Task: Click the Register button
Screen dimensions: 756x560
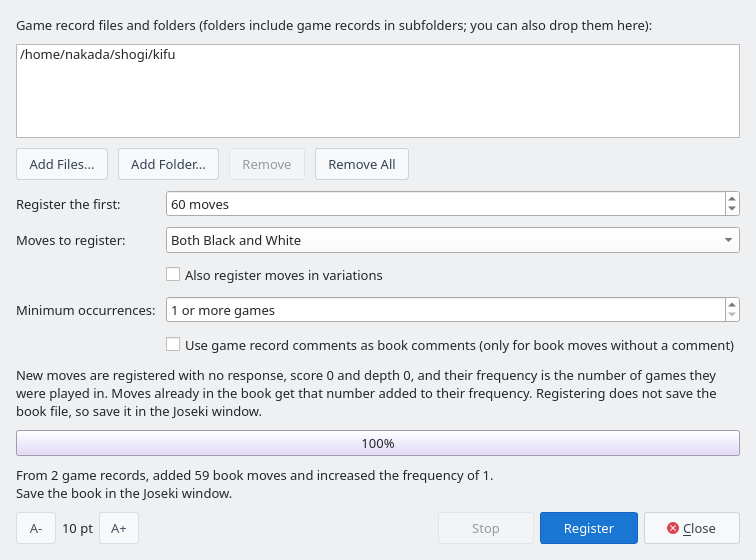Action: click(x=589, y=528)
